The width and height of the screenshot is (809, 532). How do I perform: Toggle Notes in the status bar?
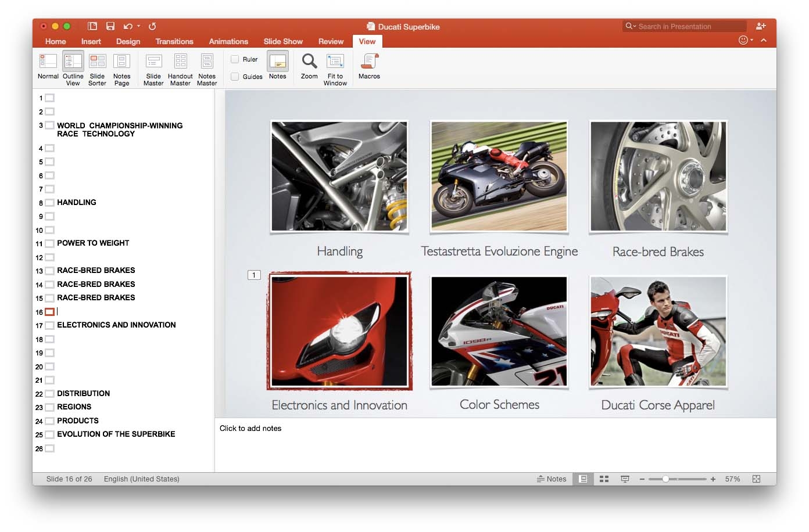click(x=552, y=479)
